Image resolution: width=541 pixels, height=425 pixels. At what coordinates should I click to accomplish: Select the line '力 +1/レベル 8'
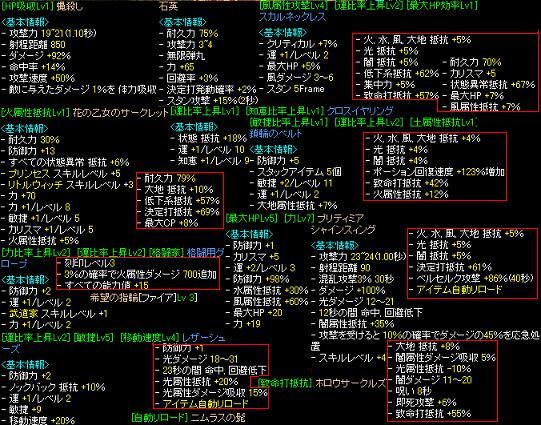pyautogui.click(x=40, y=207)
